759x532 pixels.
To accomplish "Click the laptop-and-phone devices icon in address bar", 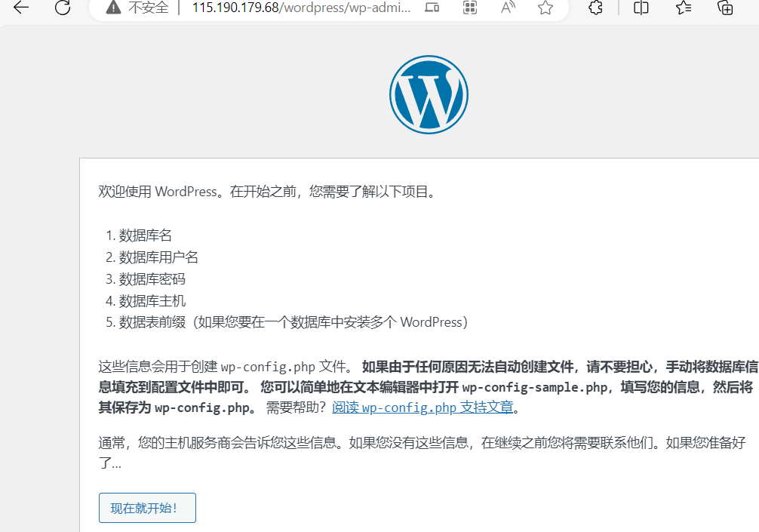I will tap(432, 8).
